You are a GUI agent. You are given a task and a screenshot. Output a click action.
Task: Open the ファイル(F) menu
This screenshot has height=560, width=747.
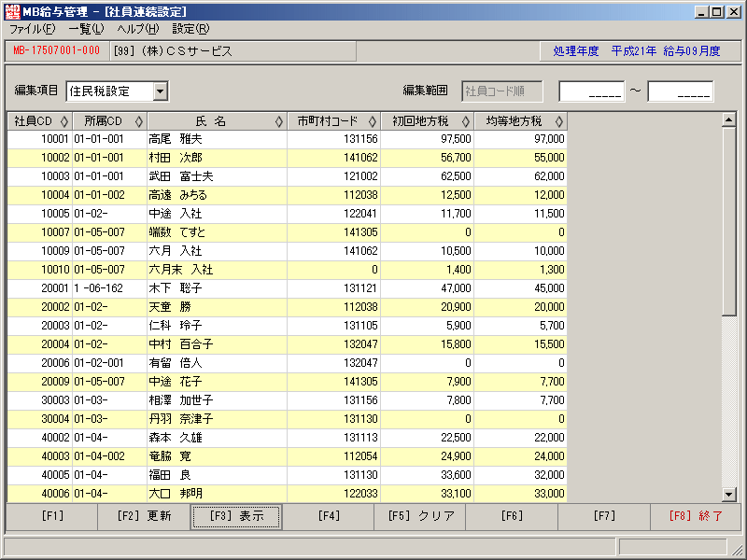[x=33, y=29]
